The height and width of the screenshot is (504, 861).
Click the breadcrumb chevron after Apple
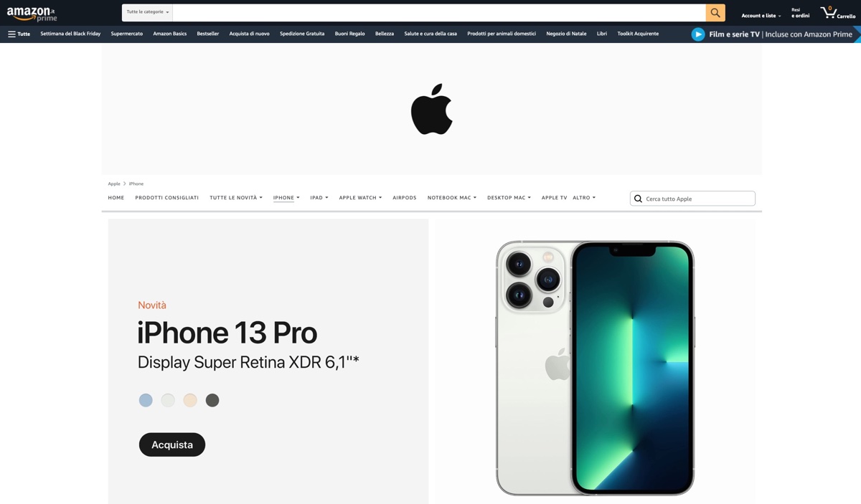click(124, 184)
